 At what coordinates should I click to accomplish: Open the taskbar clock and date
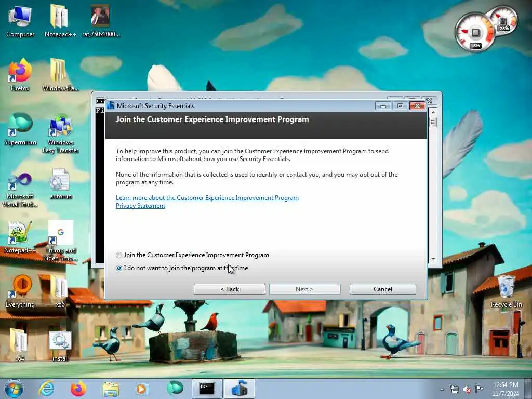click(506, 389)
